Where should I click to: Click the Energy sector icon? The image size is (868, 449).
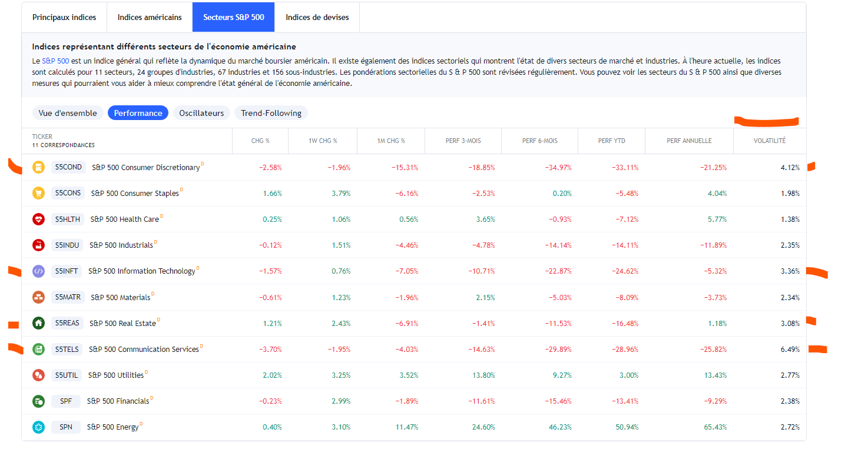pyautogui.click(x=38, y=427)
